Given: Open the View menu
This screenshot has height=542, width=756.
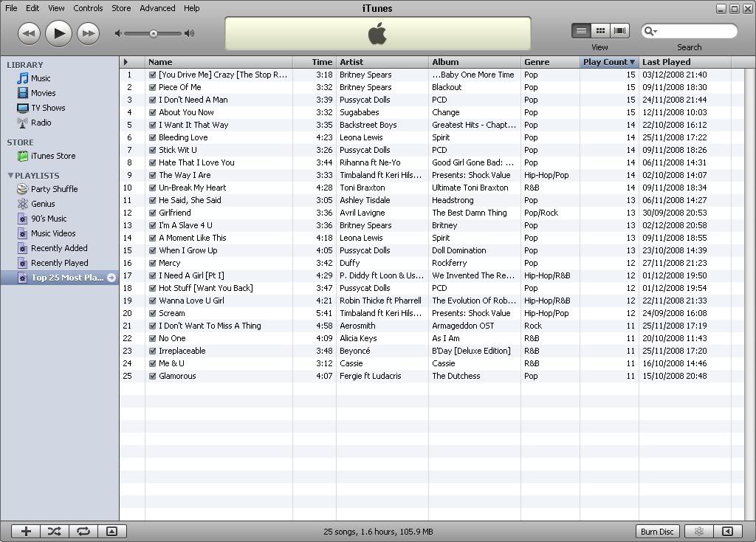Looking at the screenshot, I should pyautogui.click(x=56, y=8).
